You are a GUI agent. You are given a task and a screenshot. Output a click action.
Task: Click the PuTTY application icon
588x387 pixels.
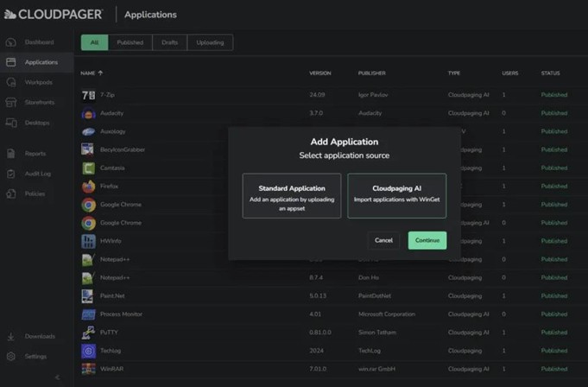click(88, 333)
